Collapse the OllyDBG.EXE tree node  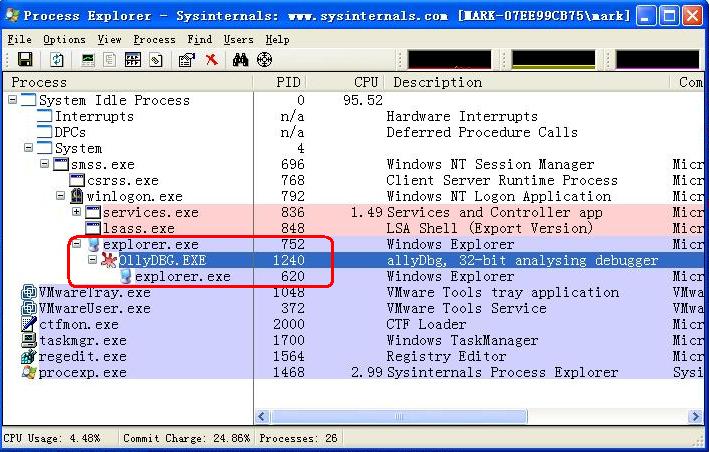pyautogui.click(x=92, y=259)
